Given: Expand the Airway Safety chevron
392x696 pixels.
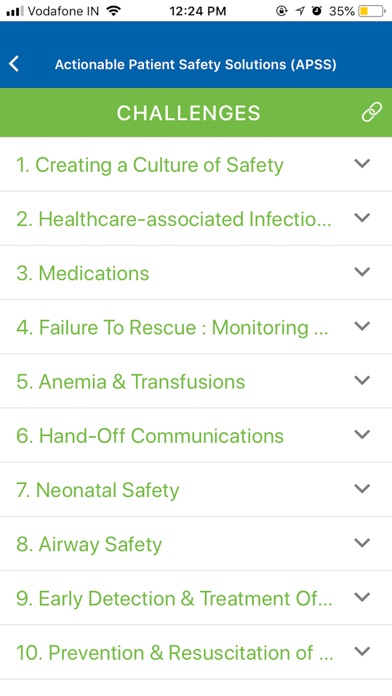Looking at the screenshot, I should tap(362, 542).
